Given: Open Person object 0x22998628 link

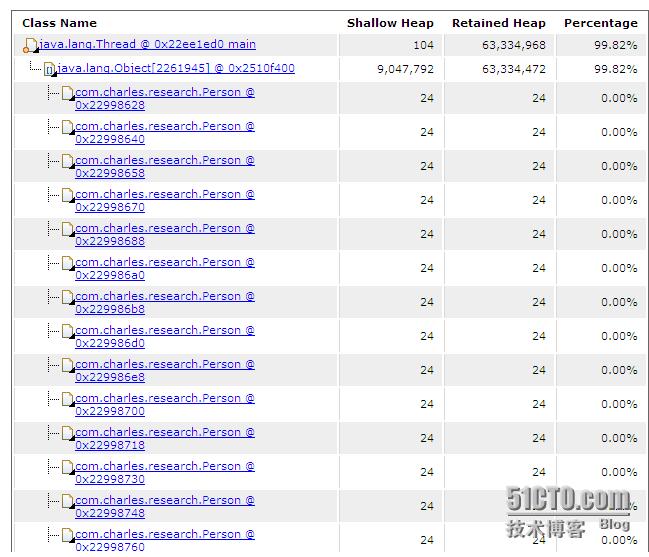Looking at the screenshot, I should 165,98.
